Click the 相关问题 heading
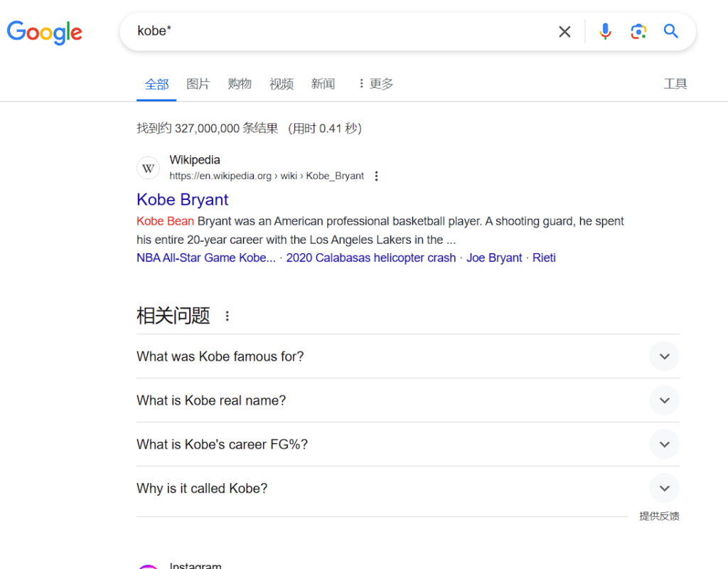 [173, 316]
